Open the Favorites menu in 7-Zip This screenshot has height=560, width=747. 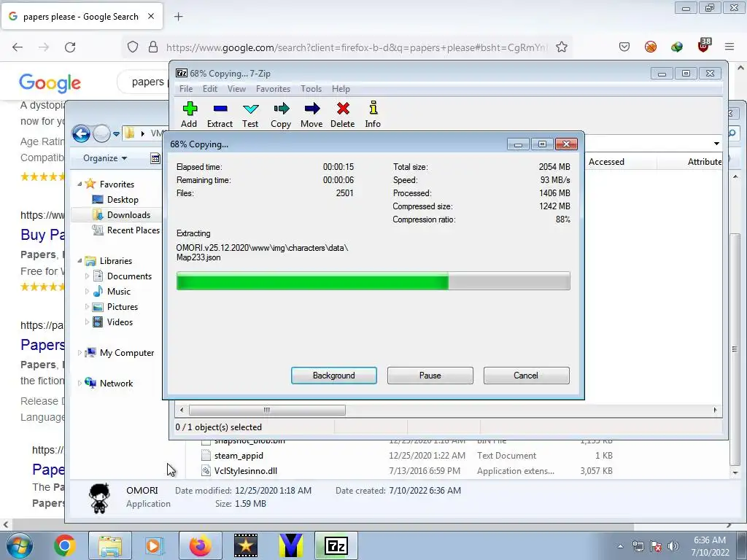pos(273,88)
